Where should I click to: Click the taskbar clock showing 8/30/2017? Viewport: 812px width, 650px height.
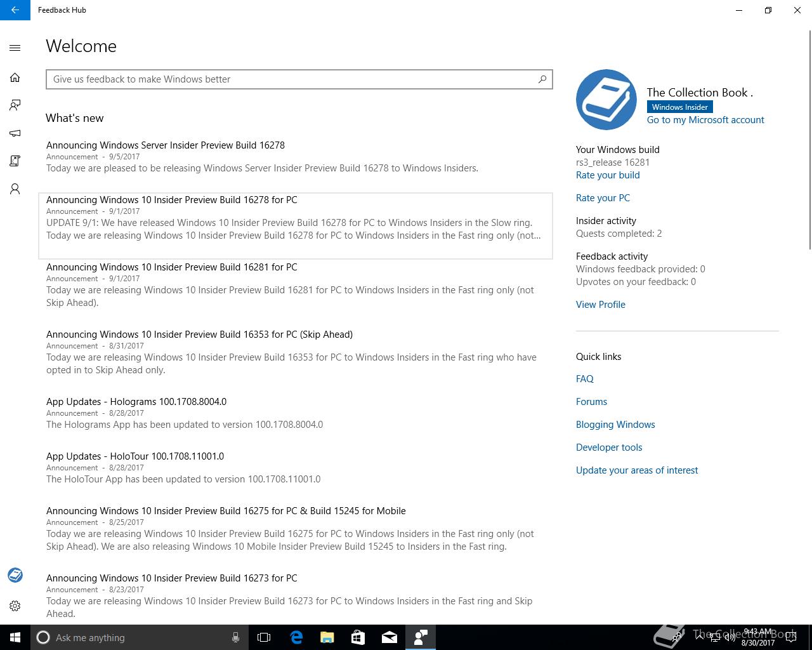758,637
